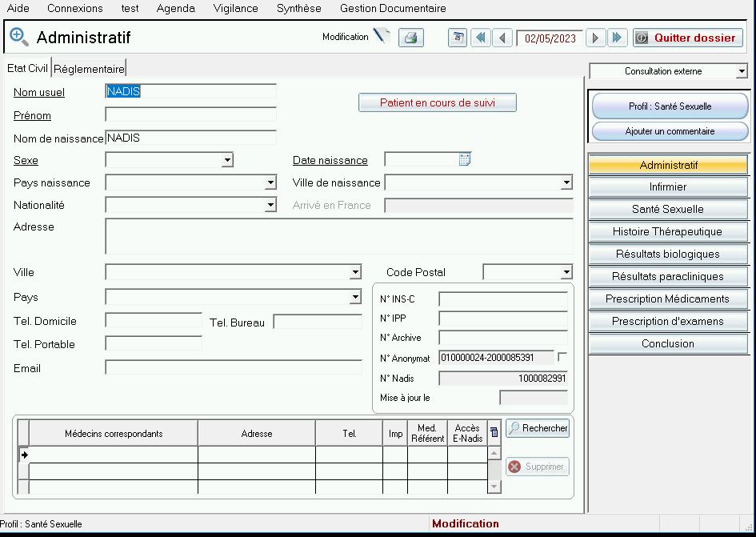Switch to the Etat Civil tab
Screen dimensions: 756x537
coord(27,69)
